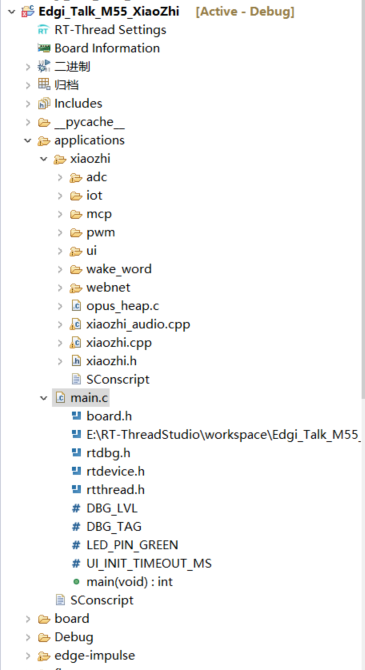
Task: Select the LED_PIN_GREEN macro entry
Action: (x=132, y=545)
